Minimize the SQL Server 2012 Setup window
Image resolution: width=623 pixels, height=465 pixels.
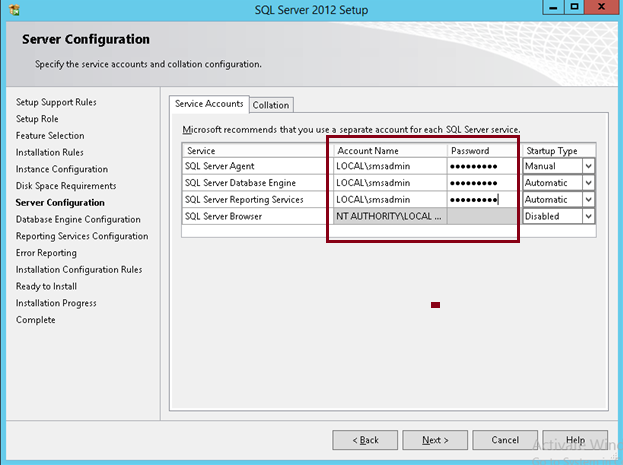point(553,7)
